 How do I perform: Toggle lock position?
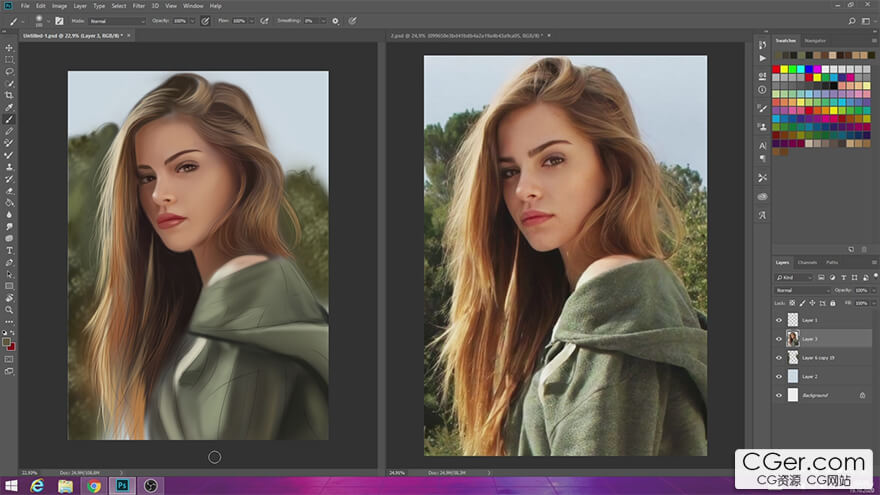click(812, 303)
